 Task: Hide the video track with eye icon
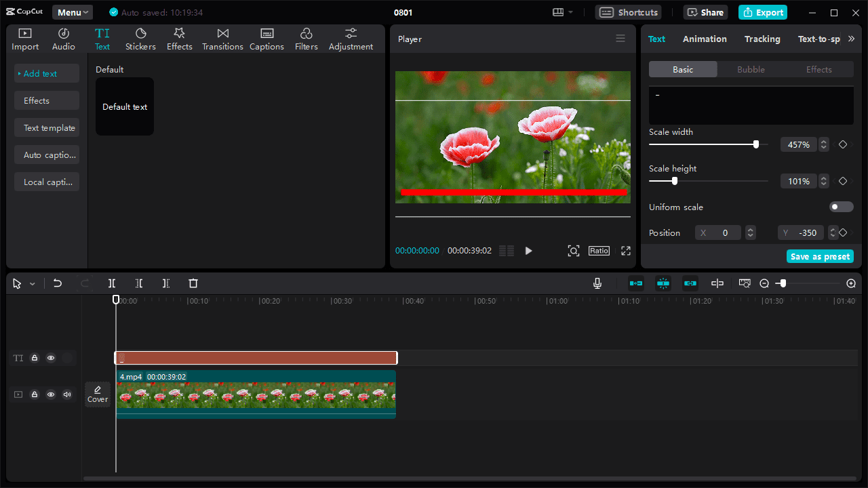(51, 394)
